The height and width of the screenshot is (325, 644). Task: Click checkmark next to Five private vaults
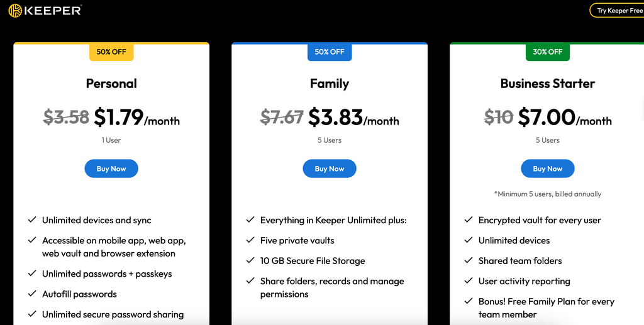click(250, 240)
